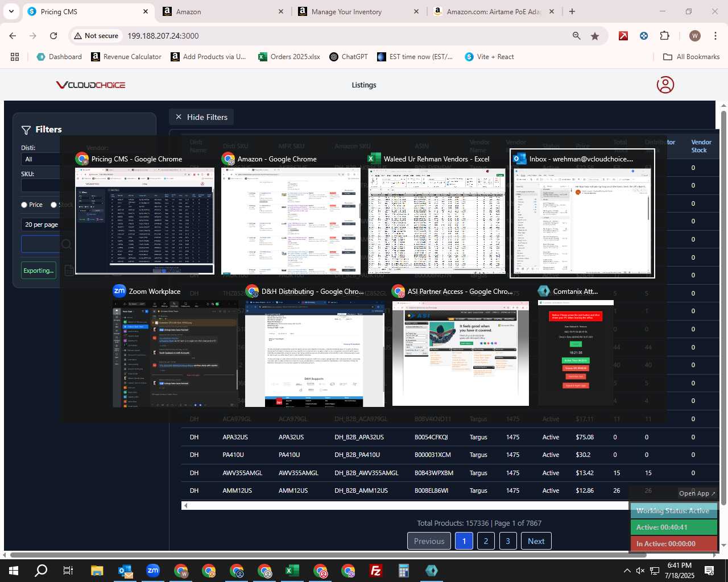Click the Windows Start button

tap(14, 571)
